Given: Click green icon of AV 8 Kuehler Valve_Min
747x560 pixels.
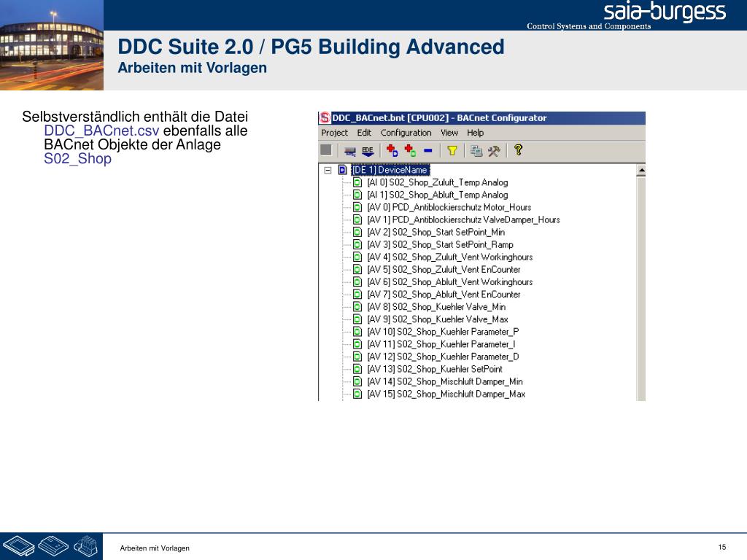Looking at the screenshot, I should [x=357, y=307].
